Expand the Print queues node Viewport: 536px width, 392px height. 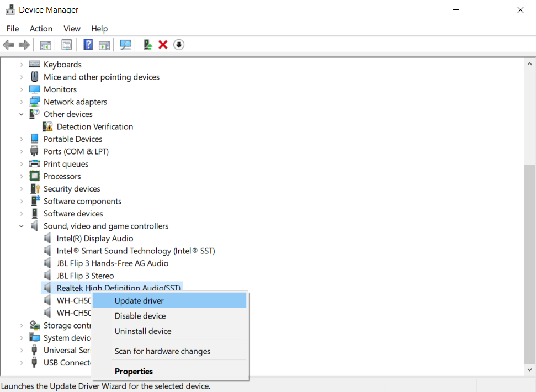point(21,164)
